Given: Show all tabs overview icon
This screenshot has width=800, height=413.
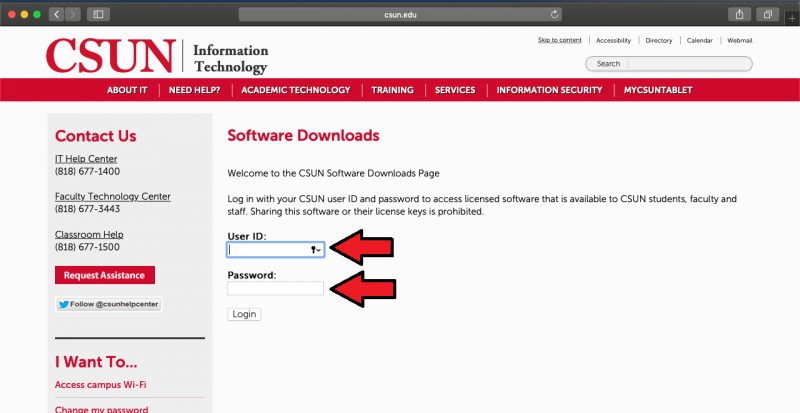Looking at the screenshot, I should [x=769, y=14].
